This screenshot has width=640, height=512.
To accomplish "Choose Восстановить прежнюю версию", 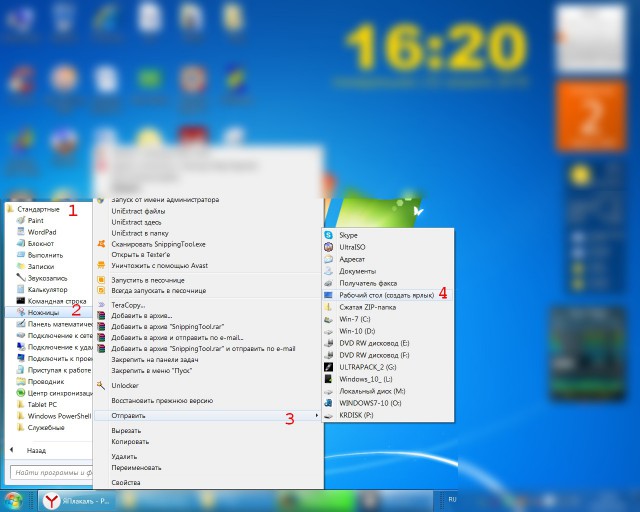I will (x=162, y=401).
